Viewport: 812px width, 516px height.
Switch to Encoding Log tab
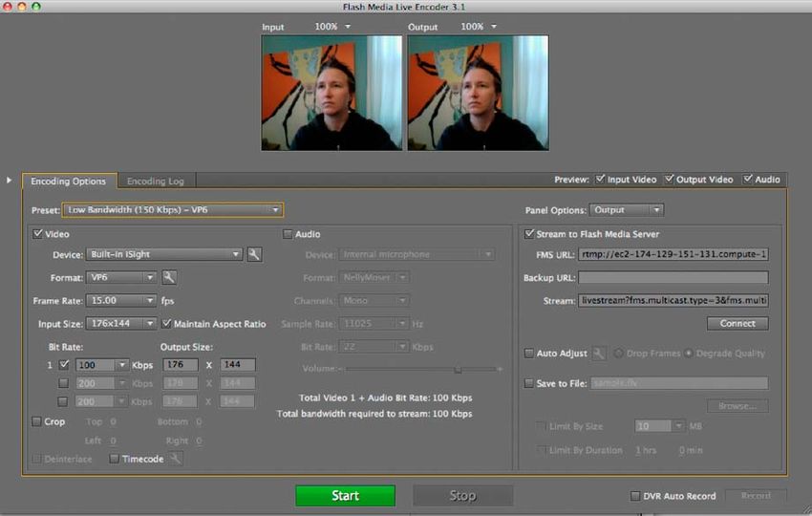click(x=156, y=182)
